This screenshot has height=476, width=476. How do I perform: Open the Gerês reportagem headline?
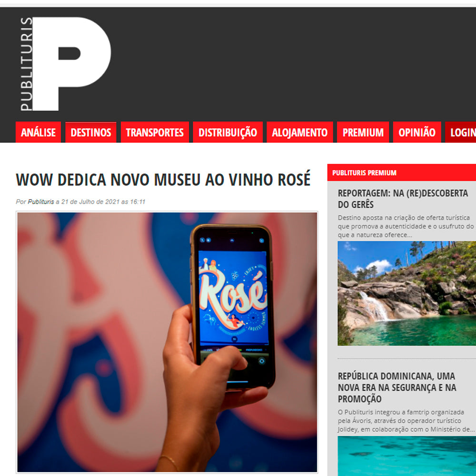403,199
